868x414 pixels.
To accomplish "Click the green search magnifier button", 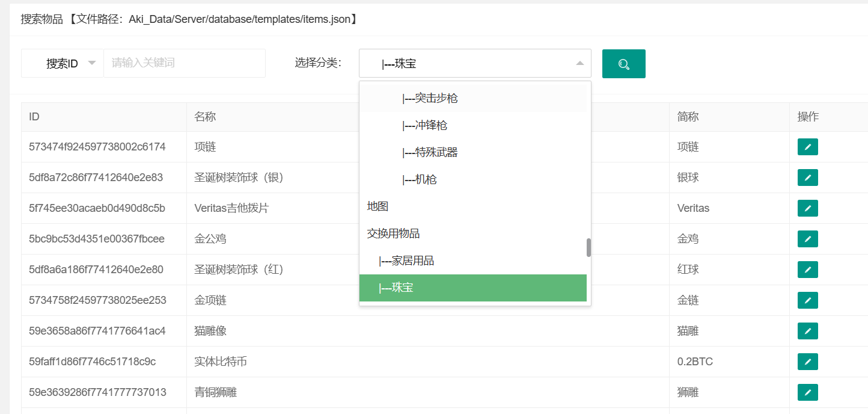I will (623, 64).
